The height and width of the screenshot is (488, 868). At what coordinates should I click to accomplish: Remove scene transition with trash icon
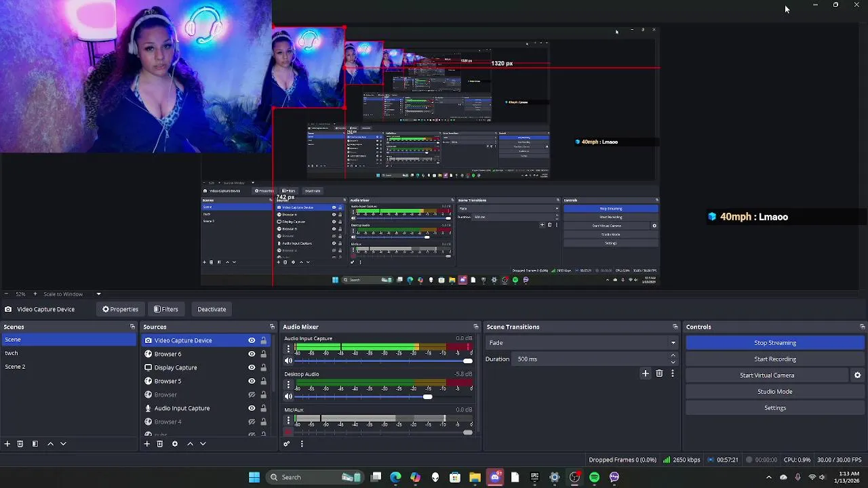click(659, 373)
